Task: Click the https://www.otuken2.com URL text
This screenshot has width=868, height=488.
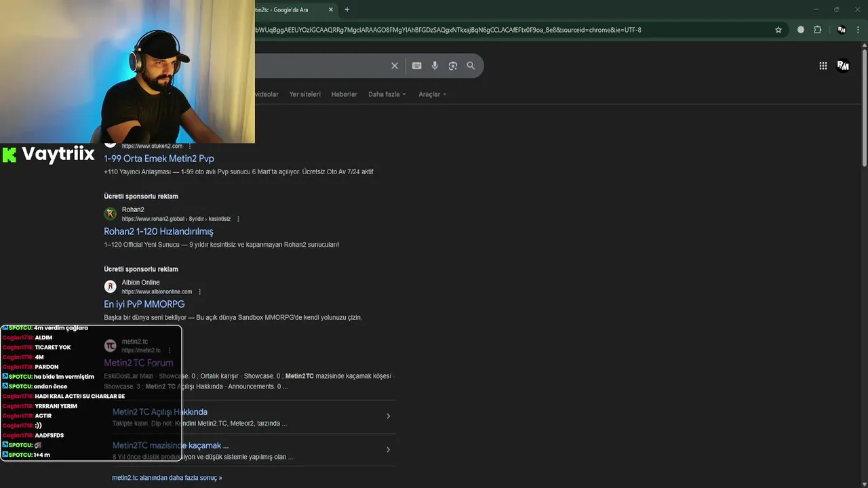Action: [x=152, y=146]
